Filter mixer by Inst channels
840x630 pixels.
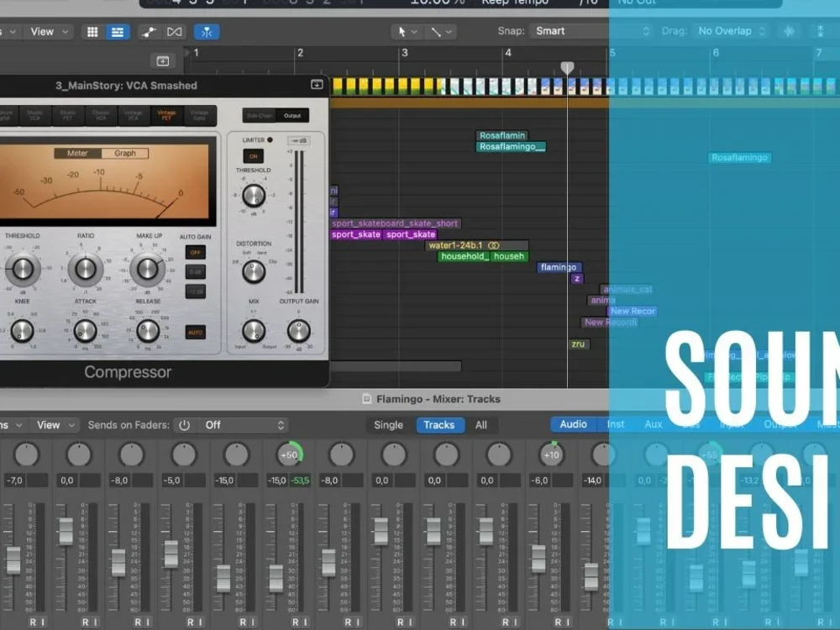[616, 424]
